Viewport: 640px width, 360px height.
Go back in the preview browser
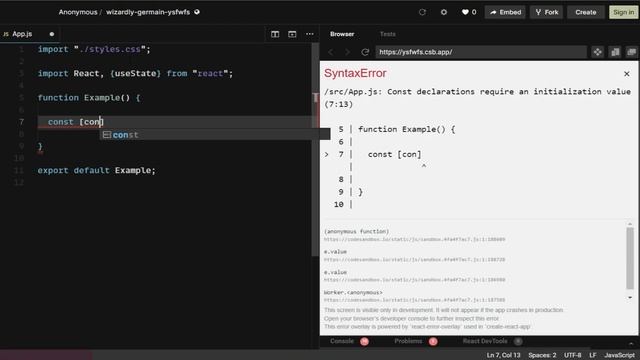click(x=331, y=52)
